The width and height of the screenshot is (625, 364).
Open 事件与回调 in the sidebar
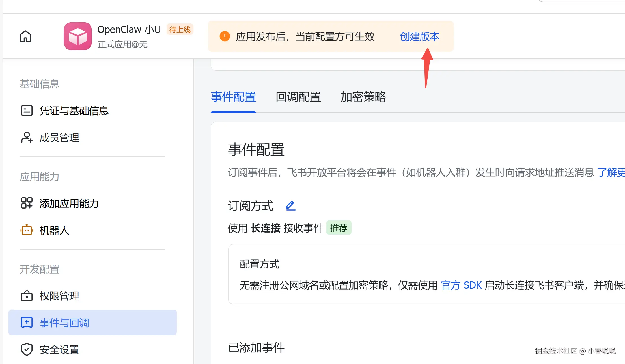coord(64,322)
